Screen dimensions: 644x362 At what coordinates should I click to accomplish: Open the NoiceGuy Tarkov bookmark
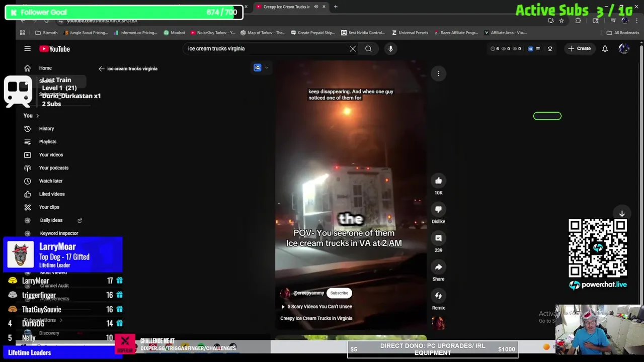pos(213,33)
